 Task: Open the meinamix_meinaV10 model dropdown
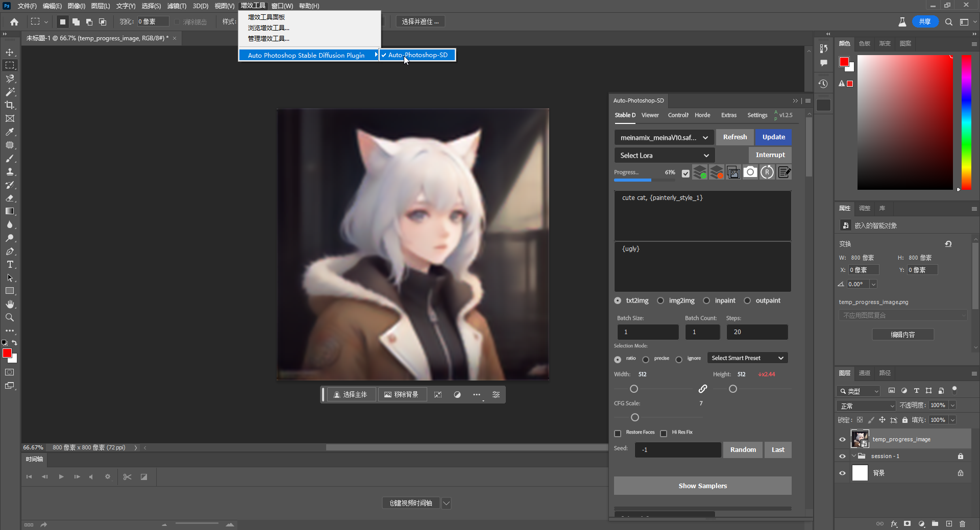tap(664, 137)
